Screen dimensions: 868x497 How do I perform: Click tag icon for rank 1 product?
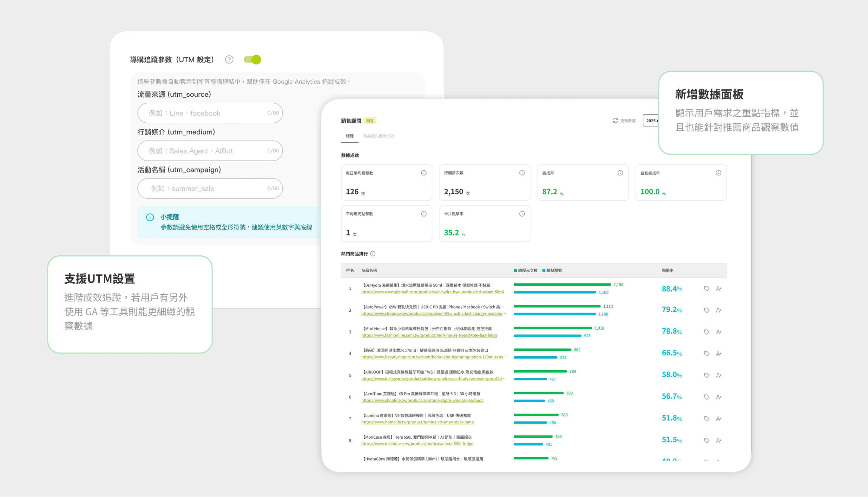pos(707,288)
